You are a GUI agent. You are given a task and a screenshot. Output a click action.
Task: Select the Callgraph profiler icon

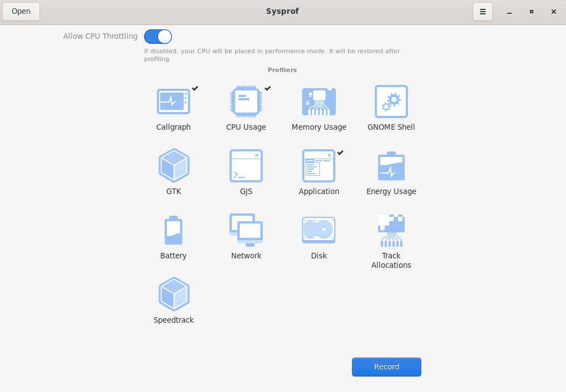[174, 101]
